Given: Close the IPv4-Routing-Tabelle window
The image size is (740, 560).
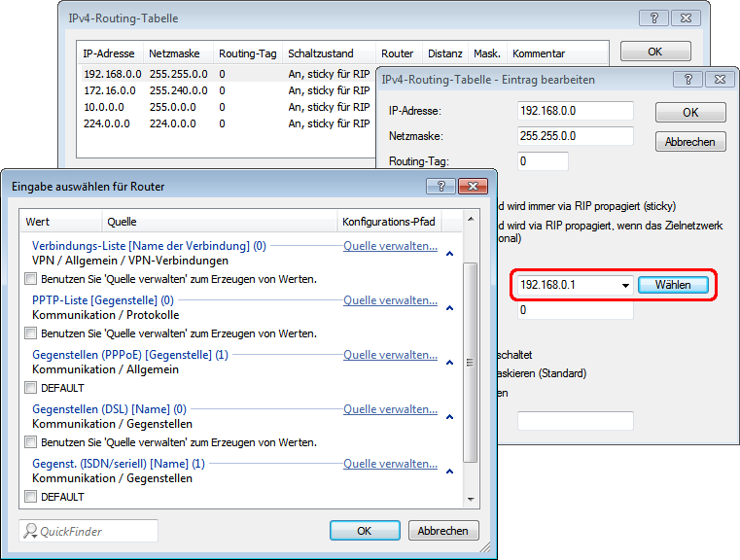Looking at the screenshot, I should [x=687, y=18].
